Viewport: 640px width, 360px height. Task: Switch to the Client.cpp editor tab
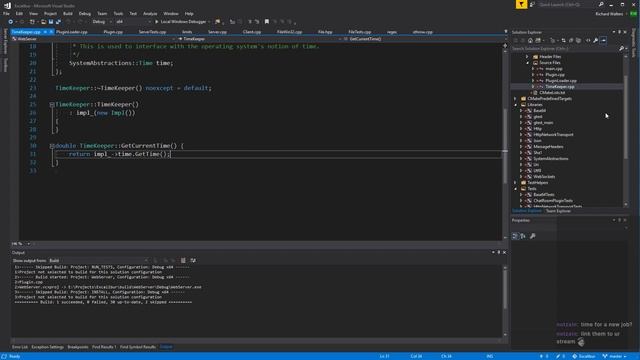(252, 32)
